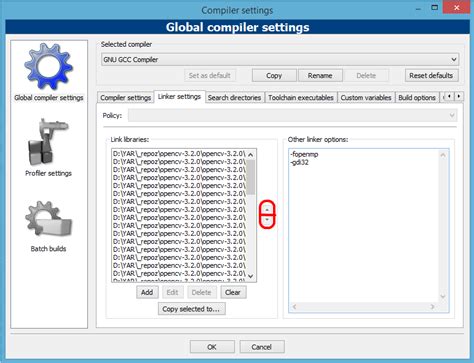The width and height of the screenshot is (474, 363).
Task: Open Batch builds icon
Action: pyautogui.click(x=49, y=219)
